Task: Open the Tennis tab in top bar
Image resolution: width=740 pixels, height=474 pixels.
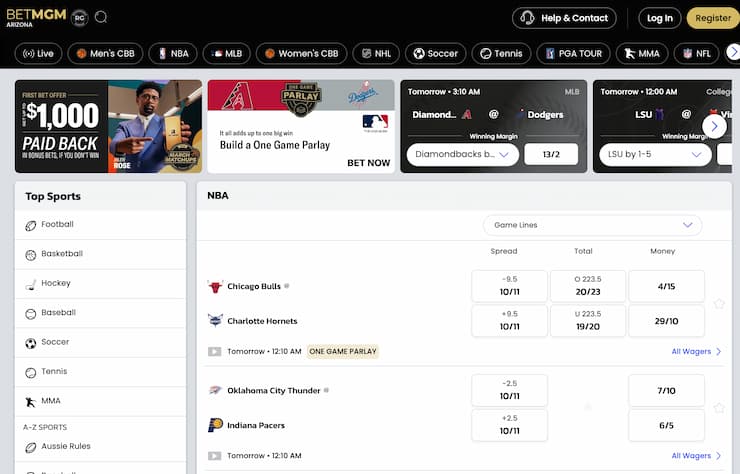Action: 501,53
